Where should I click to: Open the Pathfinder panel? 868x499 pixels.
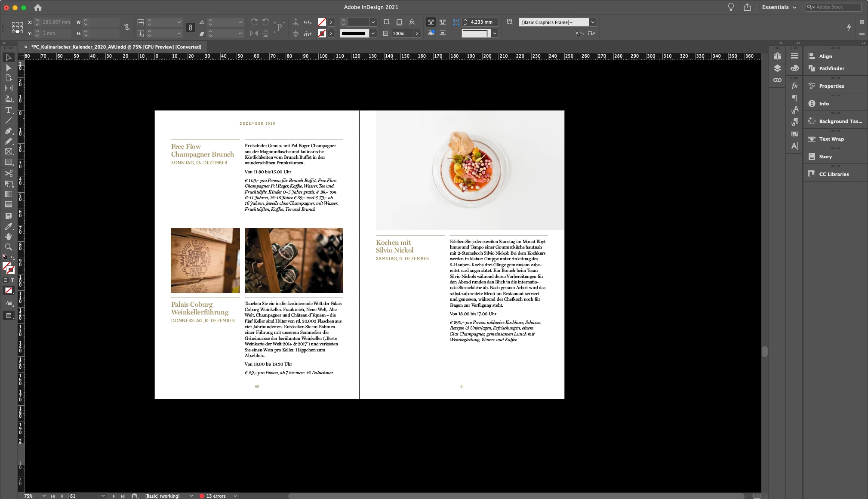coord(831,68)
